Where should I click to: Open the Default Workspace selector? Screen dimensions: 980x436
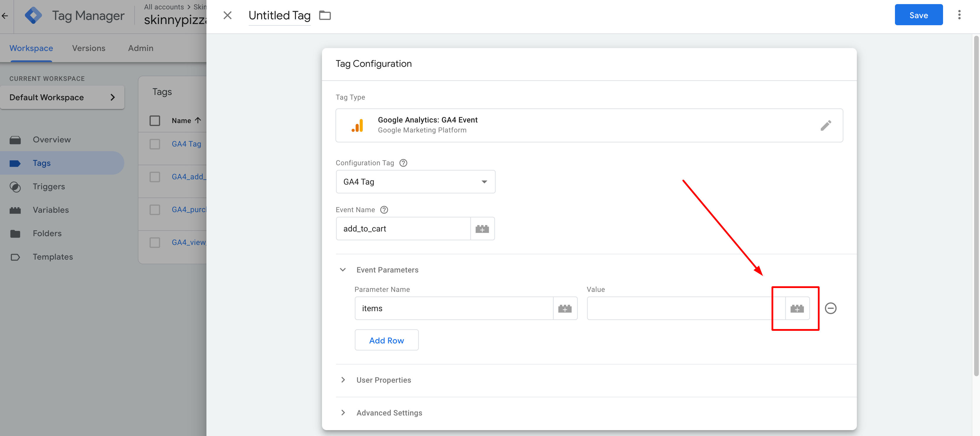pyautogui.click(x=62, y=97)
